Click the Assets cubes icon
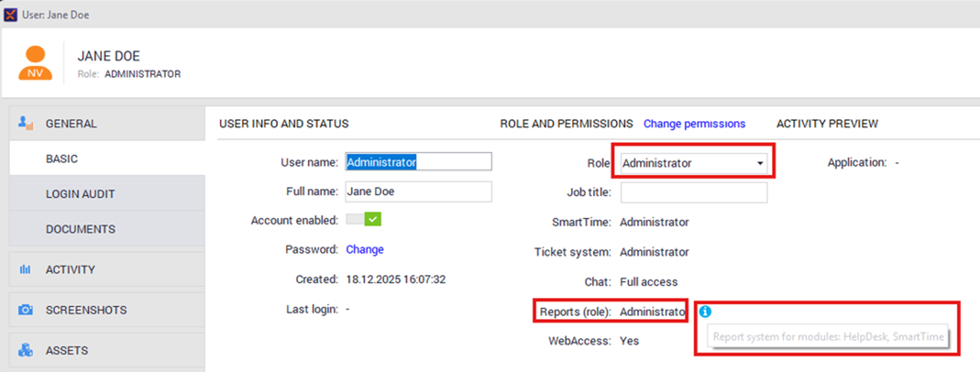This screenshot has height=372, width=980. pos(25,350)
